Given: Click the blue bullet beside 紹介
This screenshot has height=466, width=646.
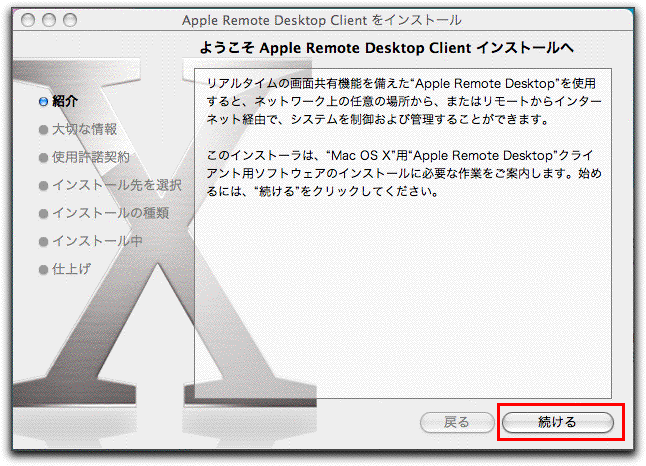Looking at the screenshot, I should tap(43, 102).
